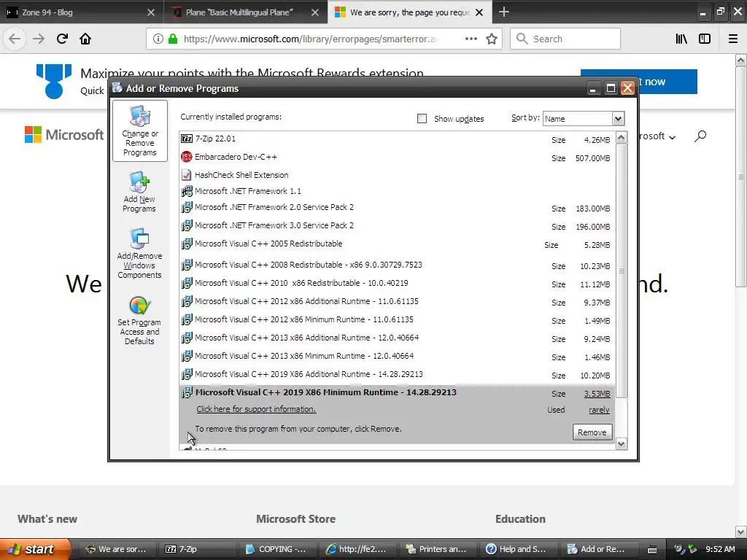The height and width of the screenshot is (560, 747).
Task: Go to the Firefox home icon
Action: (x=85, y=39)
